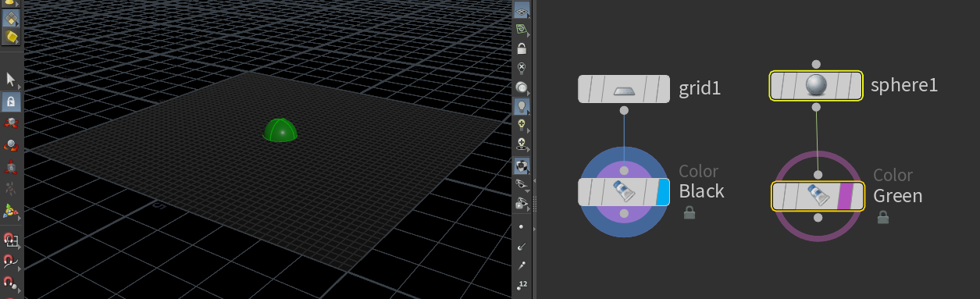Screen dimensions: 980x299
Task: Select the Color Black node paint tube
Action: 623,192
